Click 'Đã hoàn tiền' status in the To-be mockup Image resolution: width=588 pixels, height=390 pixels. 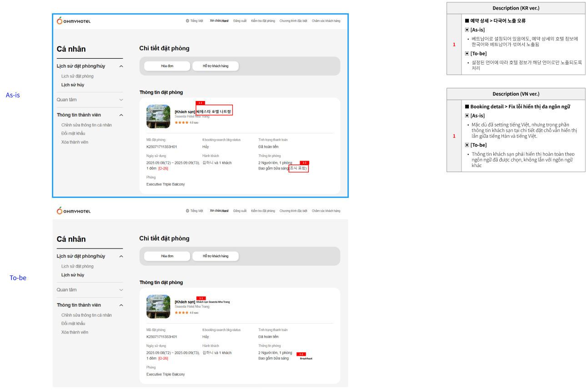pos(268,337)
